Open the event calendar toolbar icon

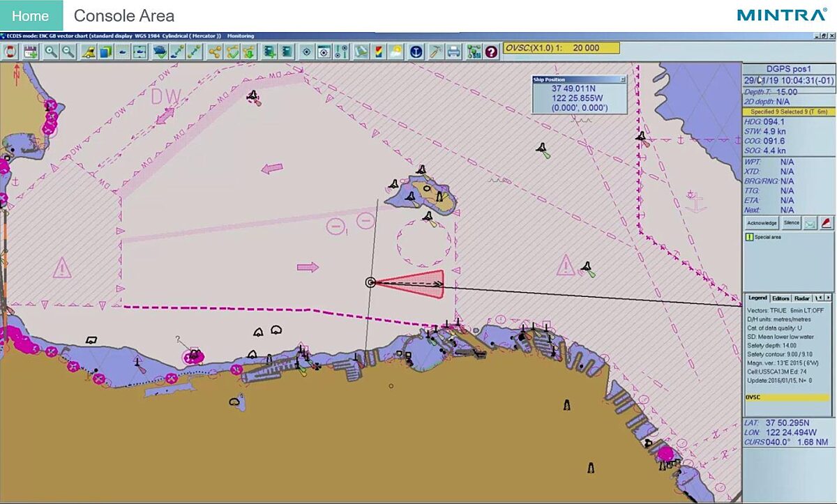pos(30,52)
